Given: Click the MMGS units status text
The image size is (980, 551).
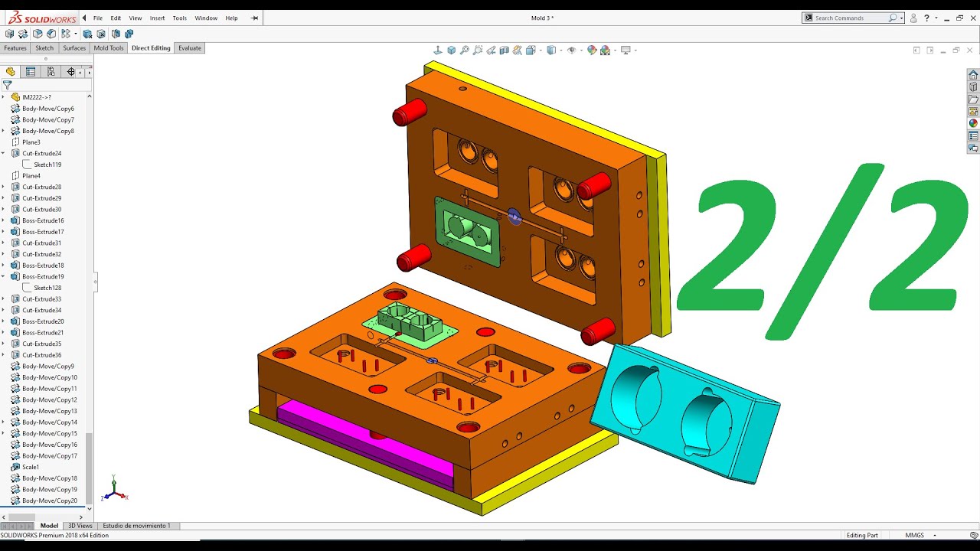Looking at the screenshot, I should [914, 535].
